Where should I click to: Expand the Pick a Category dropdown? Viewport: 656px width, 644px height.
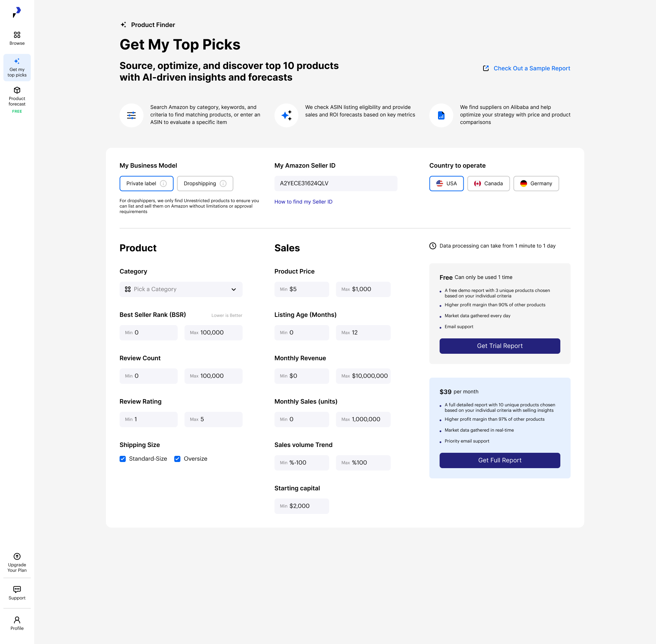point(181,290)
